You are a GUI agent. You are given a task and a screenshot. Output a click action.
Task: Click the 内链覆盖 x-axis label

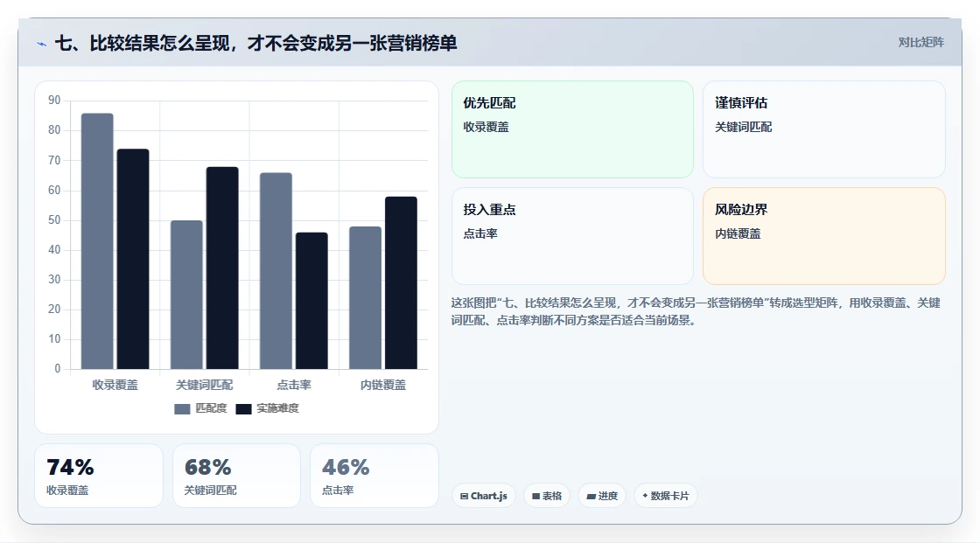click(383, 385)
